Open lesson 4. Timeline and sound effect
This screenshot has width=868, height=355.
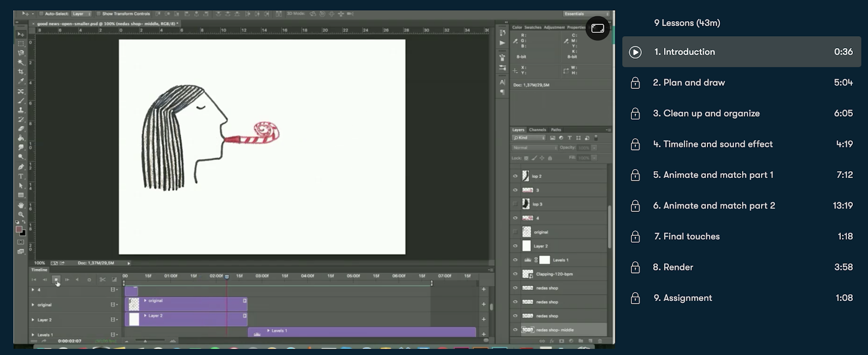click(x=742, y=144)
